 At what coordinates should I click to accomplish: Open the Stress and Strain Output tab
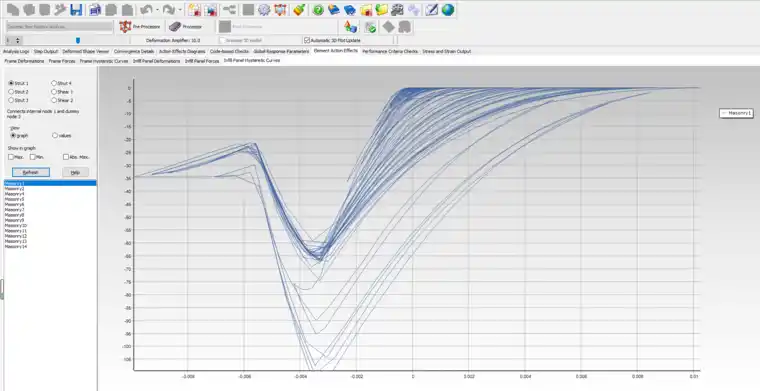[x=446, y=51]
